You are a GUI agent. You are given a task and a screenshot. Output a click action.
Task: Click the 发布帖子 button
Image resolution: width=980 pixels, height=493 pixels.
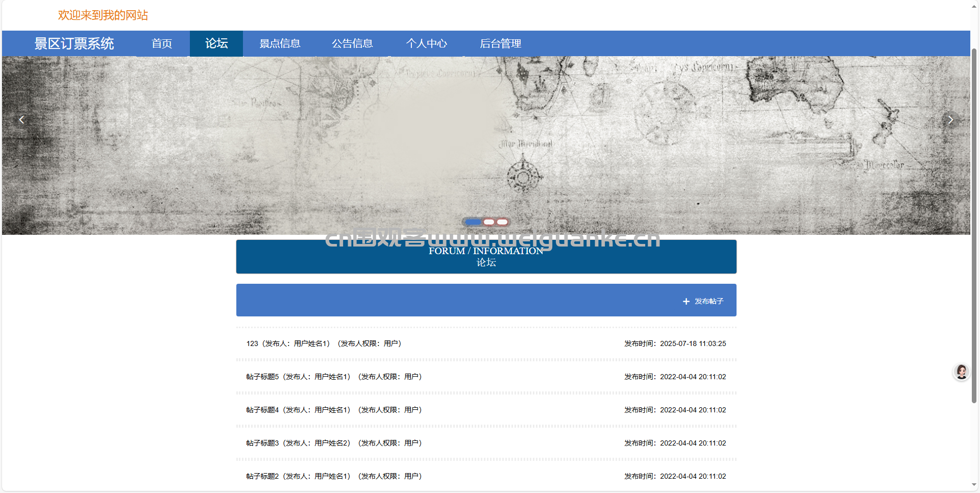(x=703, y=302)
